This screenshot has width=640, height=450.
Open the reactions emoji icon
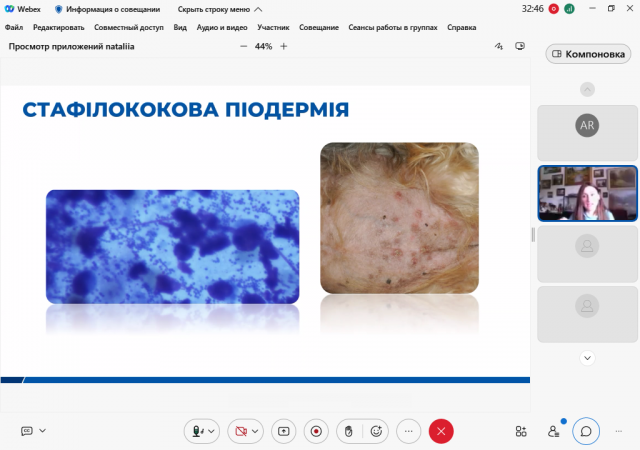(x=376, y=431)
